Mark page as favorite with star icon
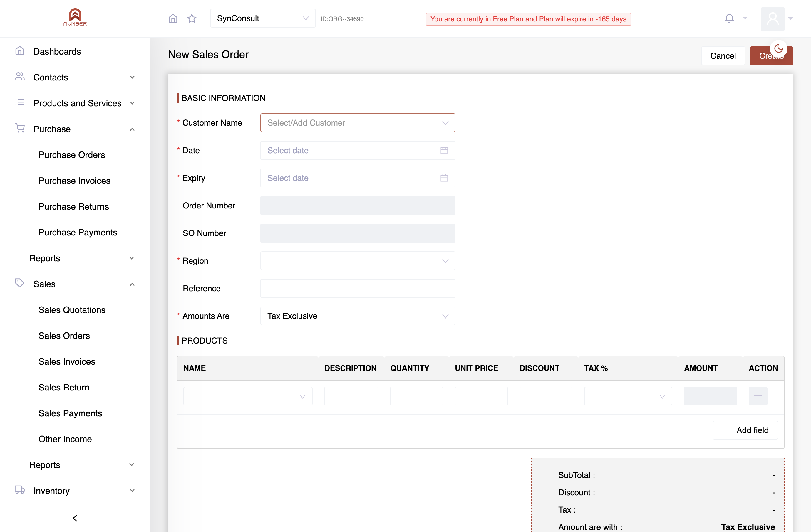This screenshot has width=811, height=532. tap(192, 18)
